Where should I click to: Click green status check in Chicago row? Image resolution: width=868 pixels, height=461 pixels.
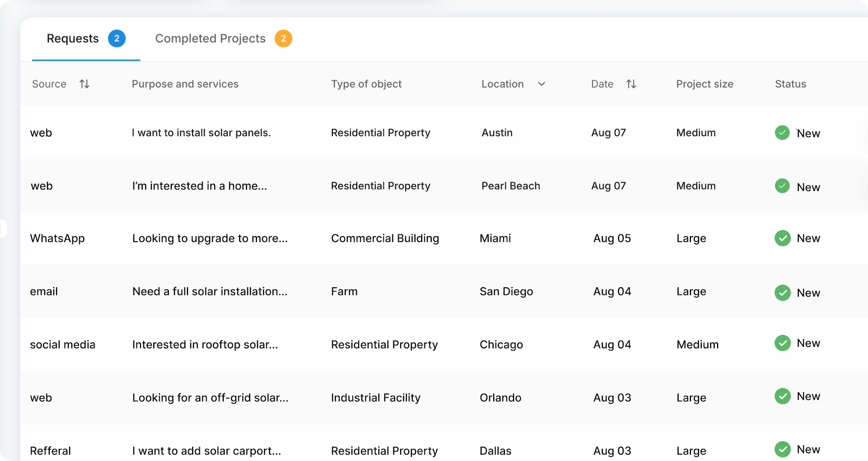coord(782,343)
